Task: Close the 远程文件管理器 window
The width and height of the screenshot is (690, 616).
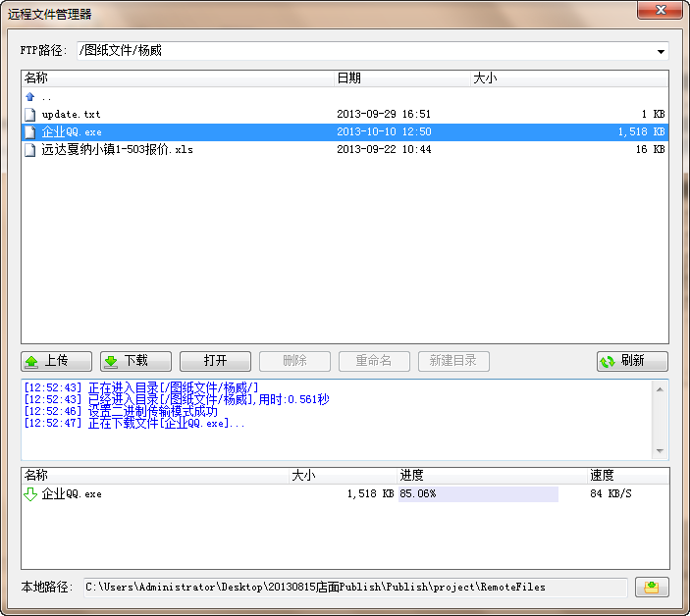Action: coord(660,10)
